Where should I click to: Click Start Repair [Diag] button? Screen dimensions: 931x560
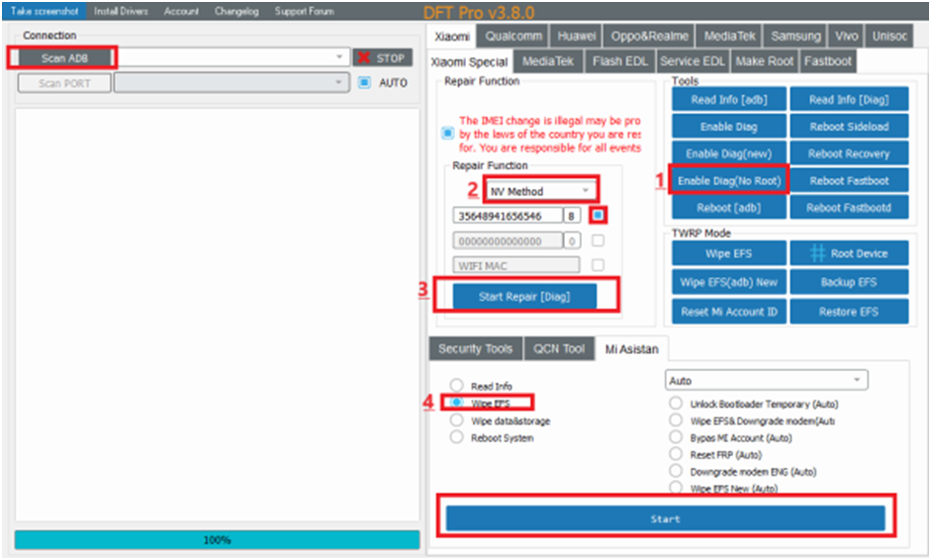click(524, 297)
